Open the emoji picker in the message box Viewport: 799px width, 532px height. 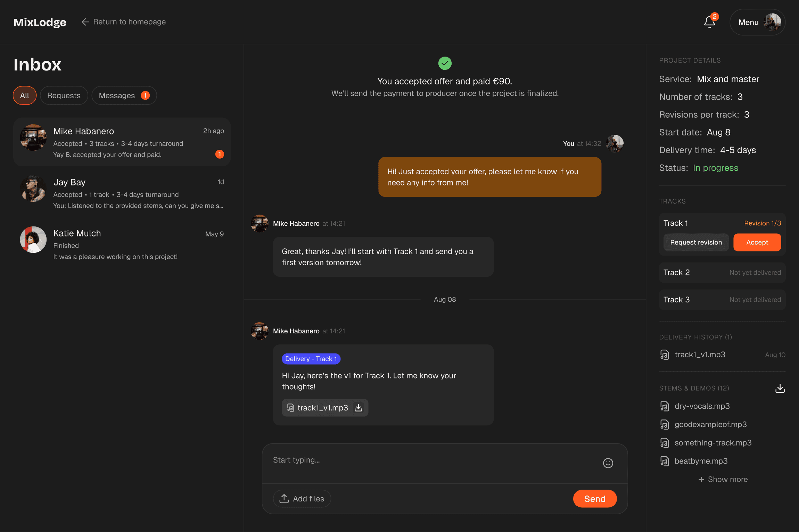[608, 463]
